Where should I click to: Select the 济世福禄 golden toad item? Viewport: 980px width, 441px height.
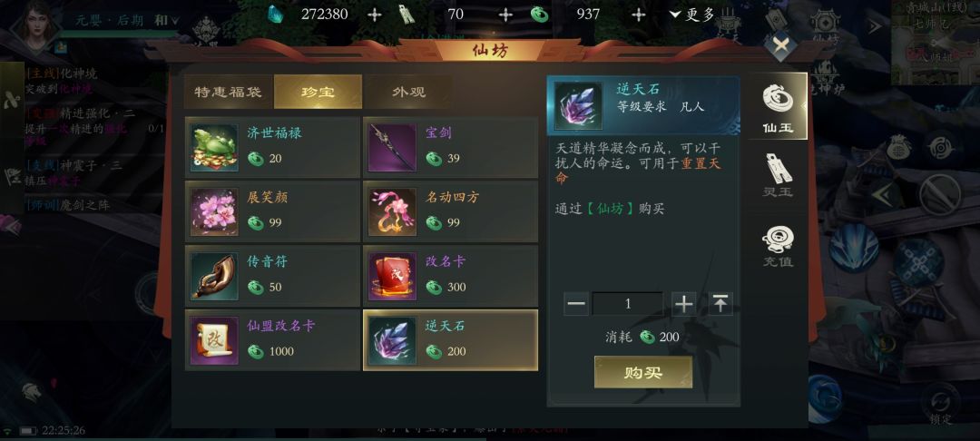click(272, 147)
